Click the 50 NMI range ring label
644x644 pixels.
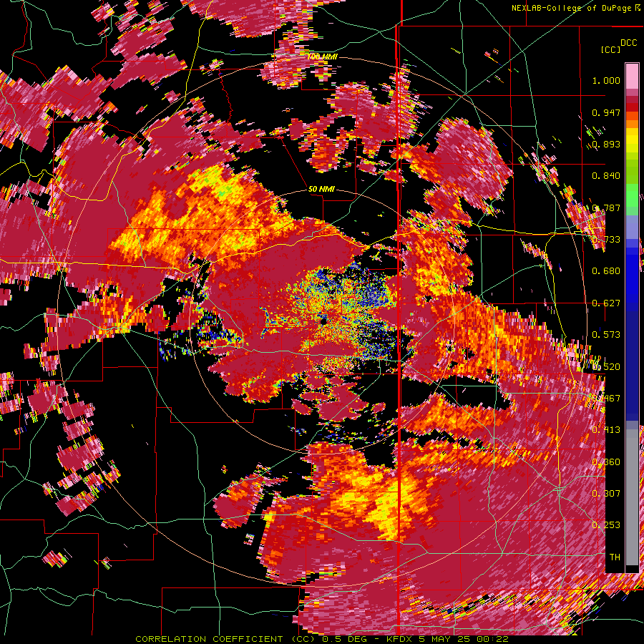pos(321,190)
